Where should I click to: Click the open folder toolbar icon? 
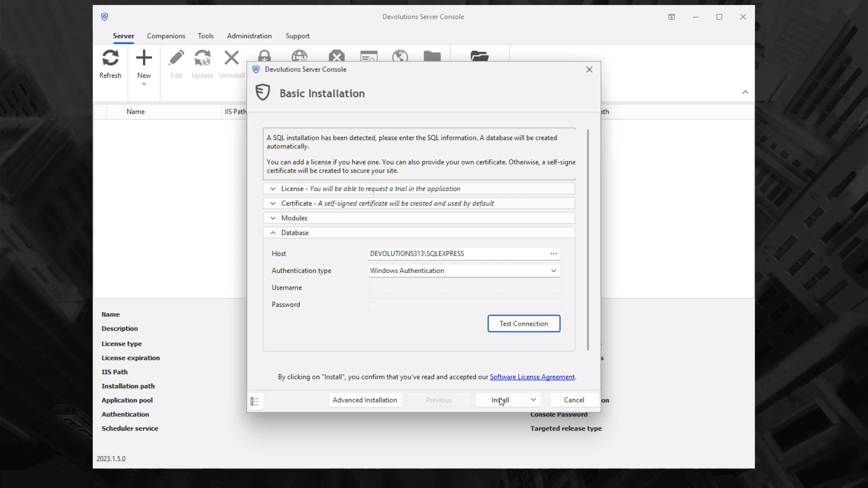tap(479, 56)
